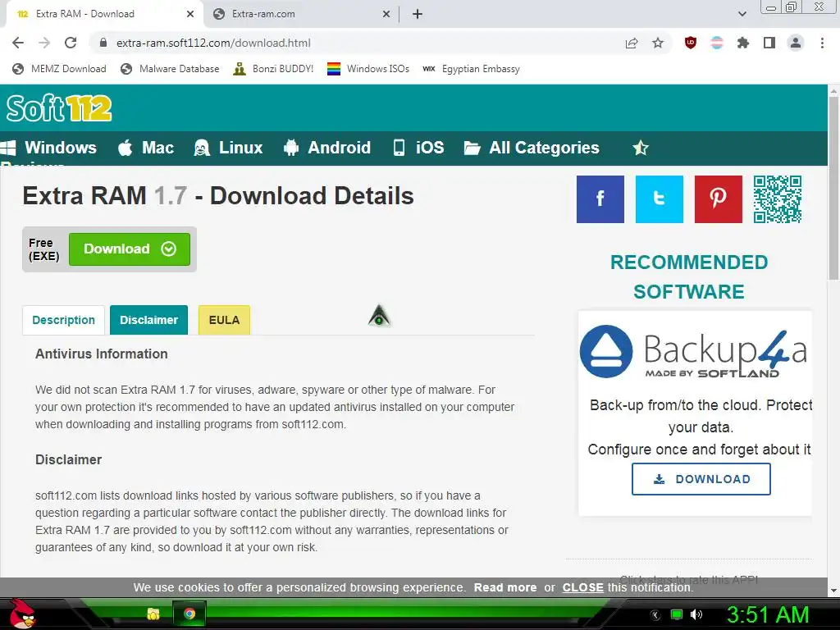This screenshot has height=630, width=840.
Task: Switch to EULA tab
Action: (x=224, y=320)
